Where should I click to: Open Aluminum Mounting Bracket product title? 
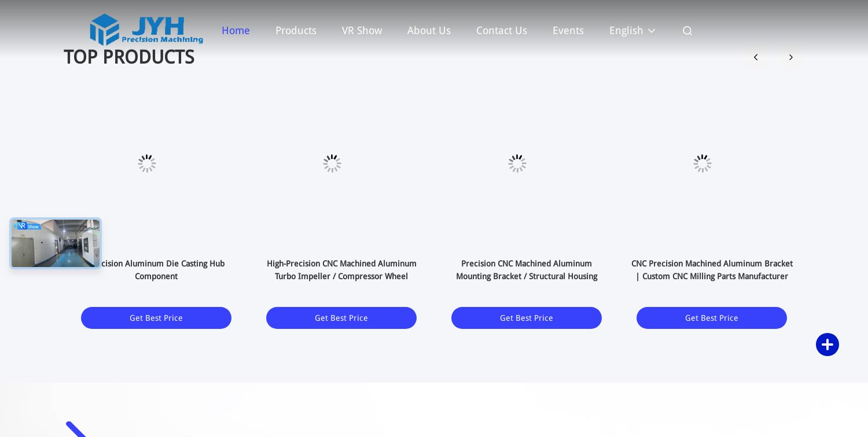[x=527, y=270]
